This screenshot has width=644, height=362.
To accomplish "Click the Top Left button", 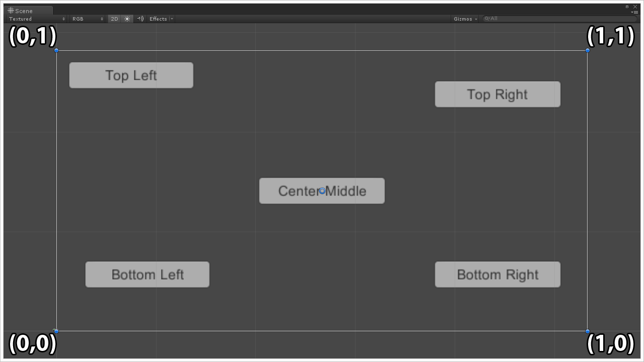I will pyautogui.click(x=131, y=75).
